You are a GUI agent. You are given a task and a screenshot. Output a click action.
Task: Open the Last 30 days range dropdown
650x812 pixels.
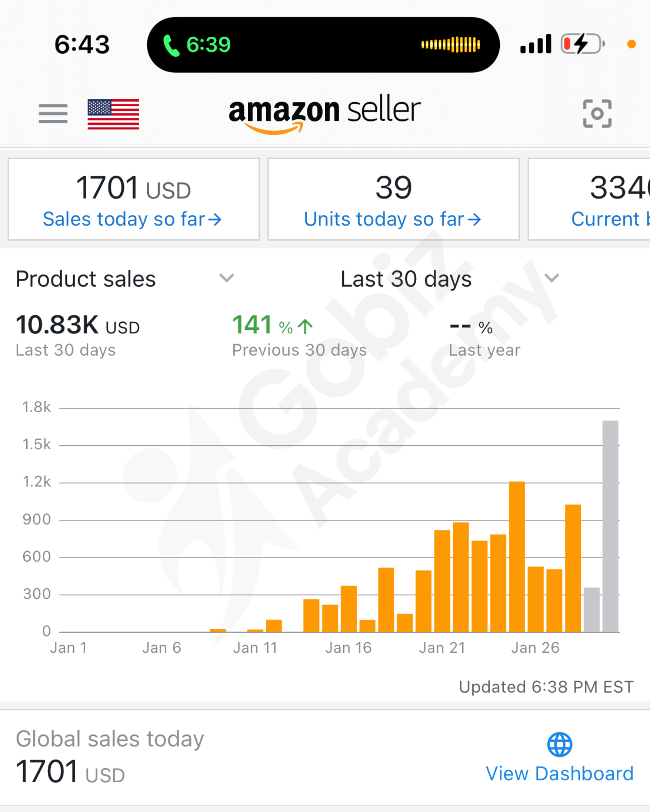point(551,278)
